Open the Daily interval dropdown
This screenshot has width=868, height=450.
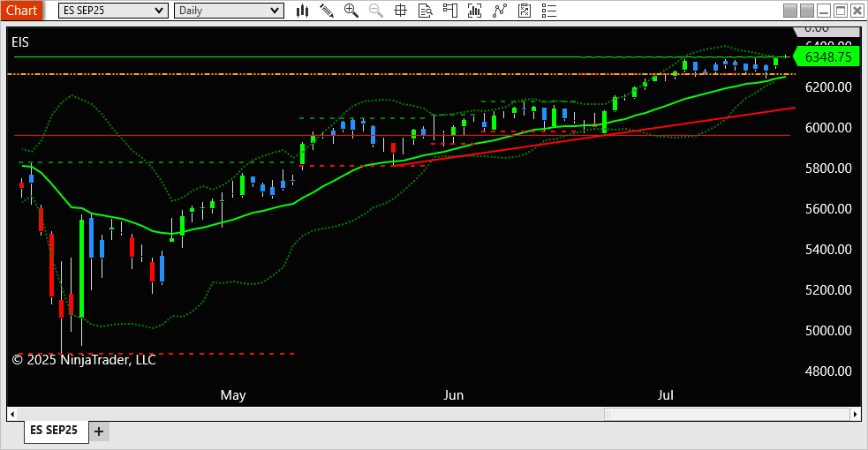coord(229,11)
